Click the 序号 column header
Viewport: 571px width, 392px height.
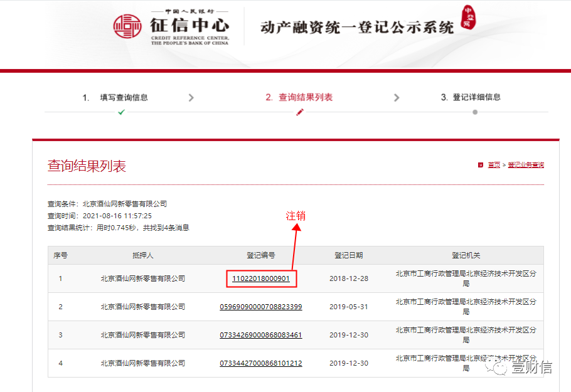click(x=60, y=255)
